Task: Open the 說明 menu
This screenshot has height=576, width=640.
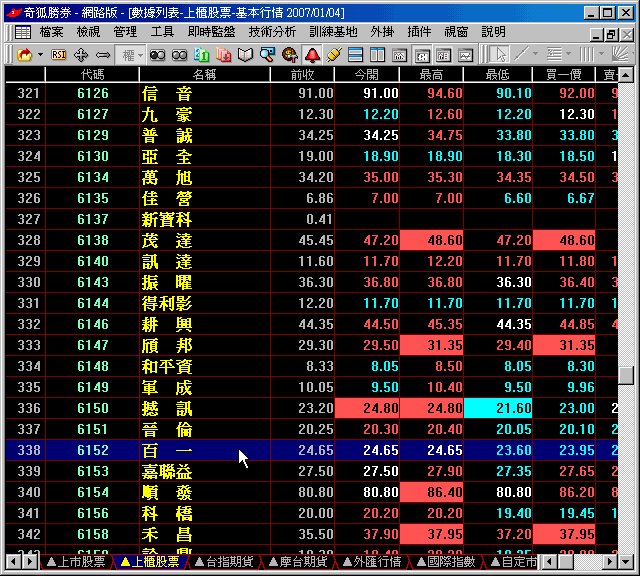Action: point(493,32)
